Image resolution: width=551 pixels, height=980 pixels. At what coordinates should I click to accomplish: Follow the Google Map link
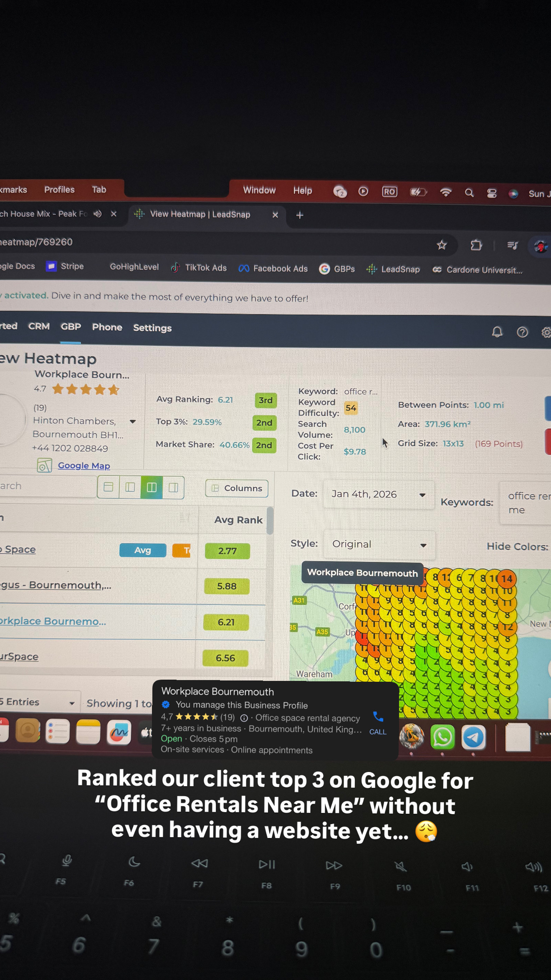[x=84, y=466]
